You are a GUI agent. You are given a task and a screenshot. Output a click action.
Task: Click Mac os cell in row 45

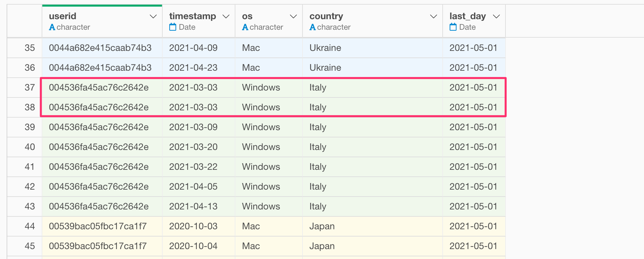coord(269,246)
